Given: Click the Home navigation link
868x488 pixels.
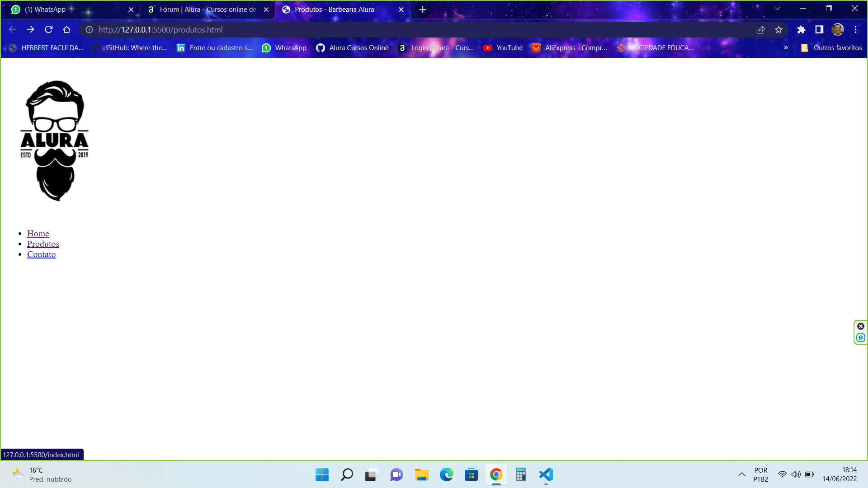Looking at the screenshot, I should click(38, 234).
